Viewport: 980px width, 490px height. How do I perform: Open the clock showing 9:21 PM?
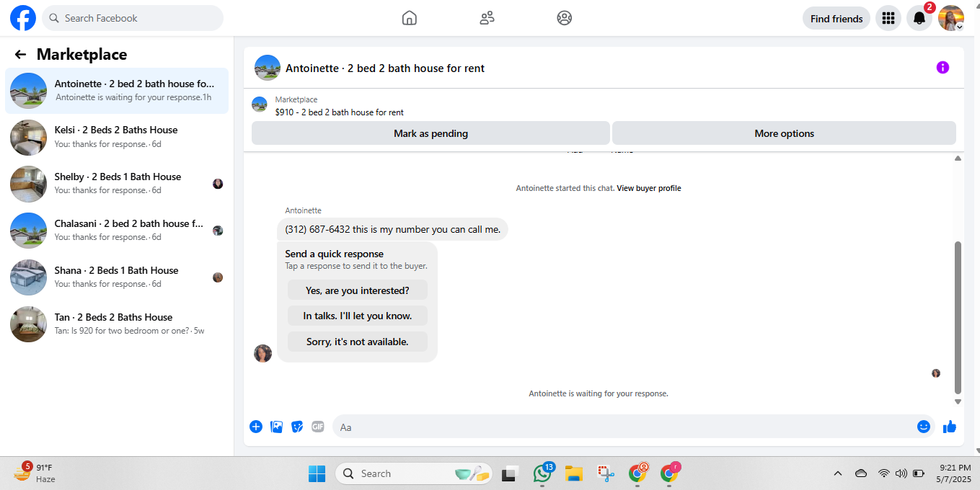coord(955,473)
